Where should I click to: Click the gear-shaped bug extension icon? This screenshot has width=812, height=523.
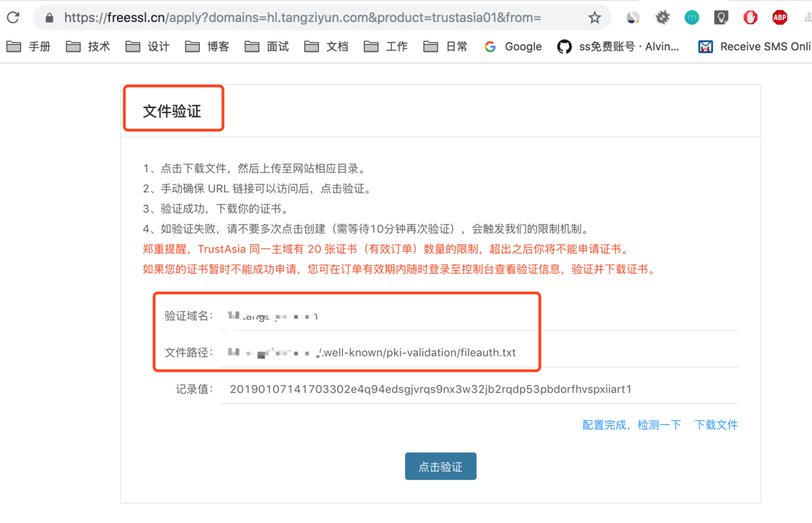pos(662,17)
